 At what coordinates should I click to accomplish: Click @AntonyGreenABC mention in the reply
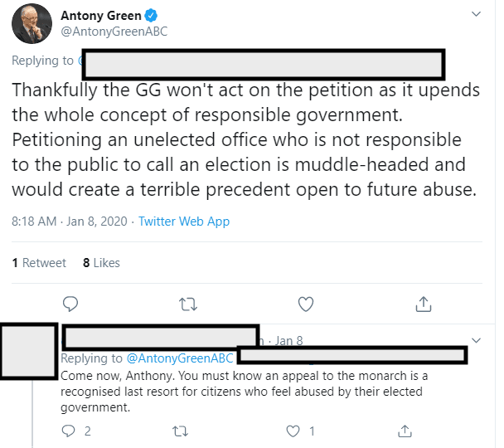coord(180,358)
